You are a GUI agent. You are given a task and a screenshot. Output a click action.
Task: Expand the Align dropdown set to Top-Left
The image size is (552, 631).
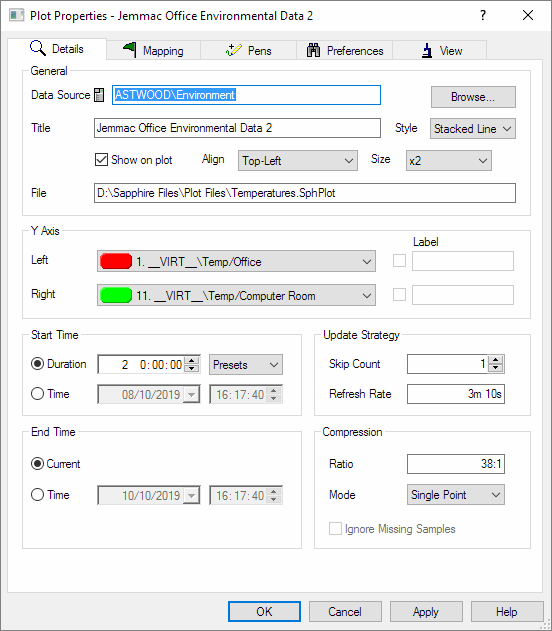298,161
